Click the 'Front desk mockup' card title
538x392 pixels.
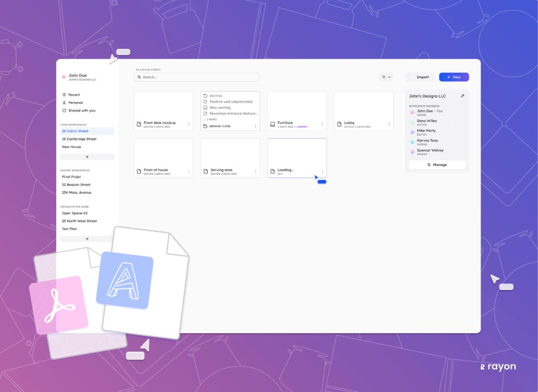tap(159, 123)
